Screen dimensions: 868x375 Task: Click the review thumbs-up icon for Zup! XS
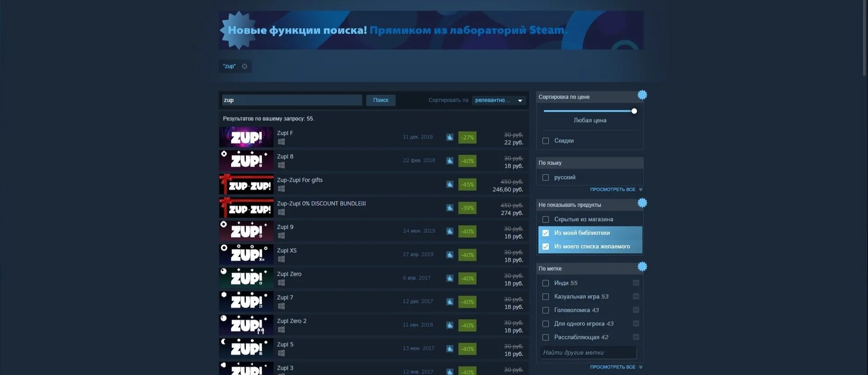(450, 255)
